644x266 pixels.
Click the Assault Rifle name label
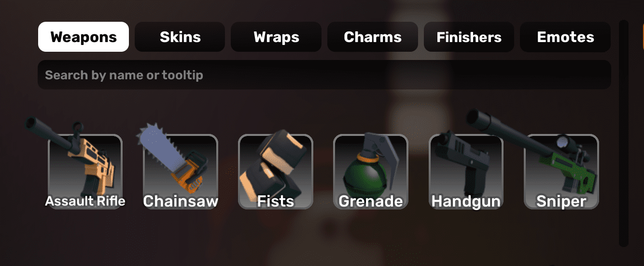(85, 201)
